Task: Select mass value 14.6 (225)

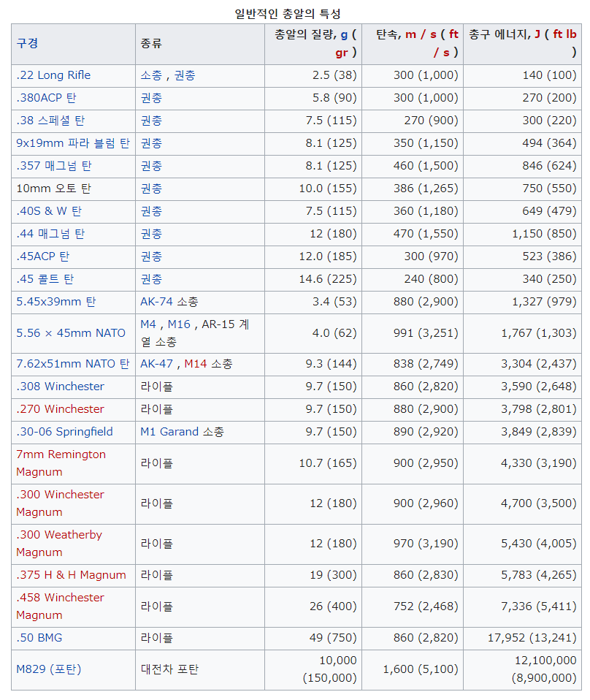Action: click(x=328, y=279)
